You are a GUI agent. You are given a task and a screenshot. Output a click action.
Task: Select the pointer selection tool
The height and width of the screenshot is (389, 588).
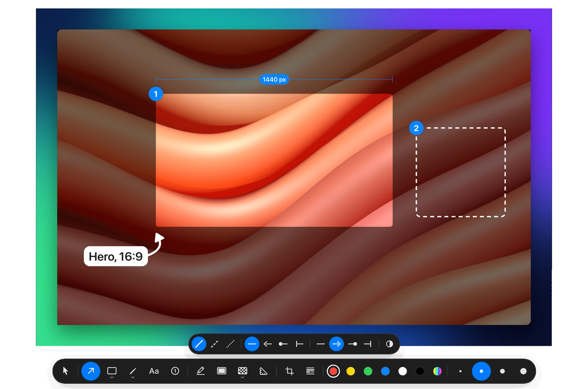pos(65,371)
